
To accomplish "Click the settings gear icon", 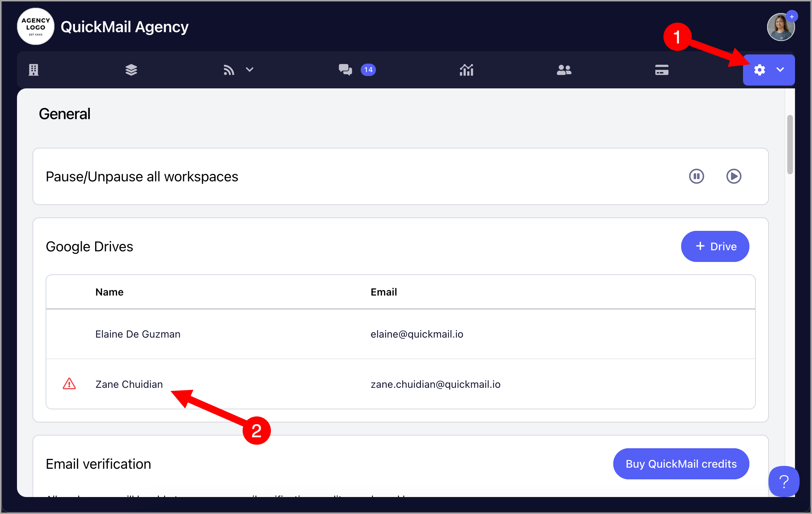I will pyautogui.click(x=760, y=70).
